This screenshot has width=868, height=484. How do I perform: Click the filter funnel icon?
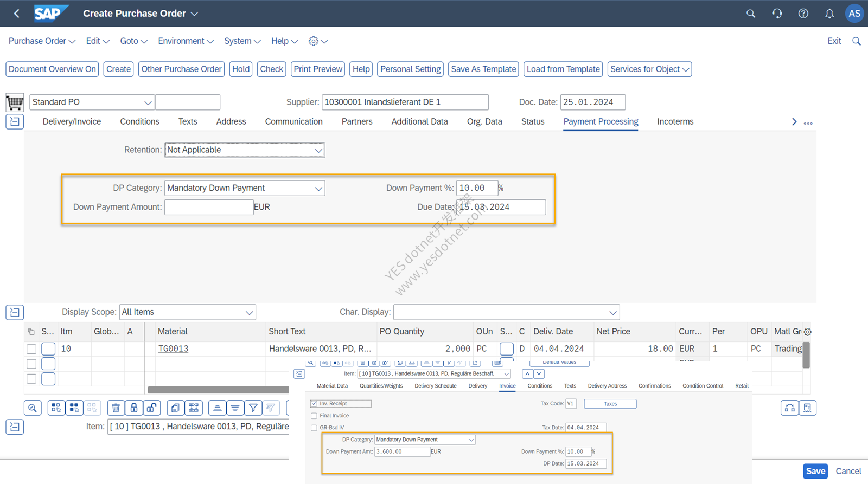tap(253, 408)
